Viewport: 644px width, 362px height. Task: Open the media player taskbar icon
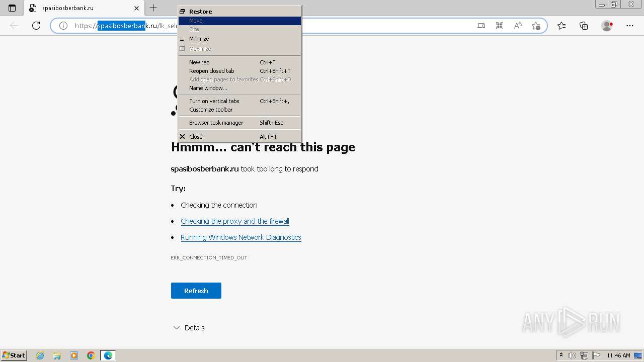pos(74,355)
